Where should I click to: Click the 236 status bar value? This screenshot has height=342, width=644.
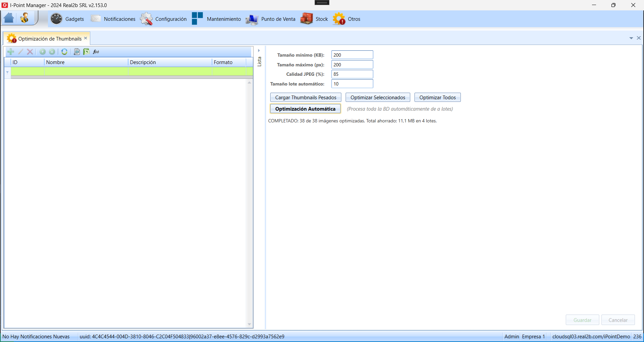637,337
